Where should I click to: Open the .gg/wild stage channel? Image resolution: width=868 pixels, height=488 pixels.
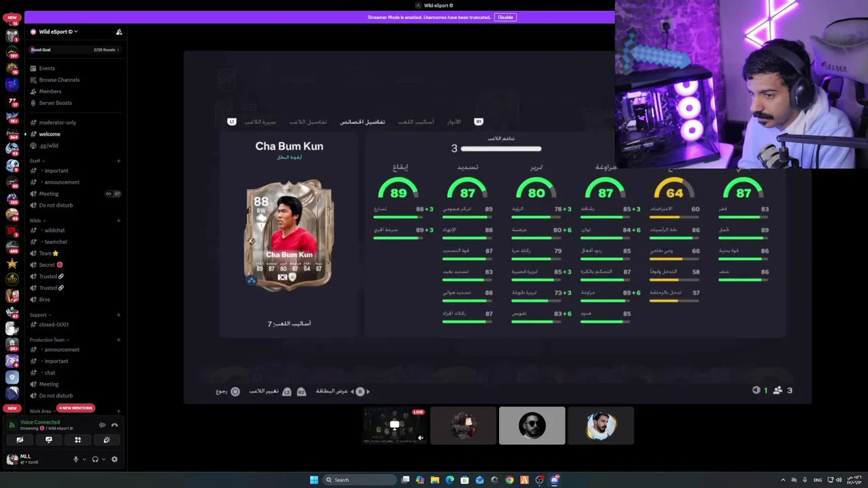(x=49, y=146)
